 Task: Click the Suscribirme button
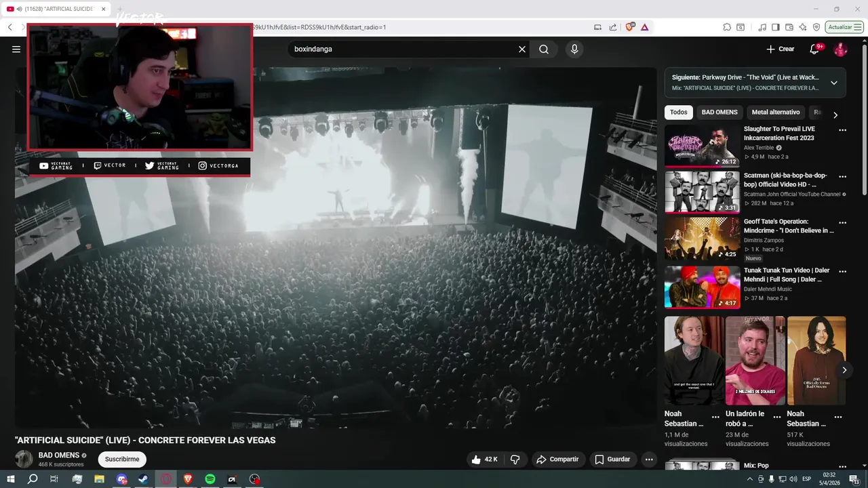coord(122,460)
